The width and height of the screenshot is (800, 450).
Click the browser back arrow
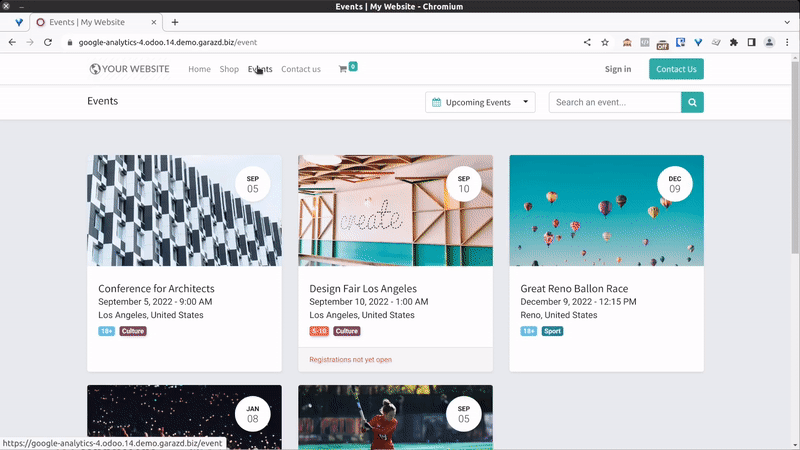coord(12,42)
